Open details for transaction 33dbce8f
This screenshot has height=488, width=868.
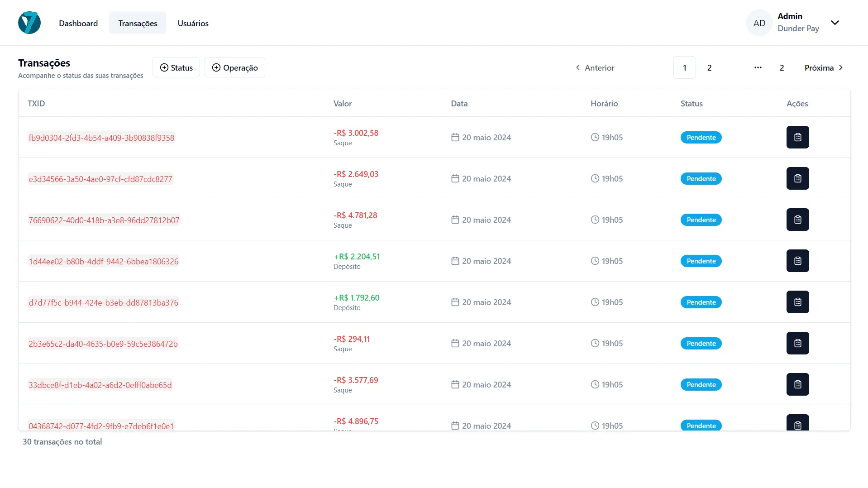[797, 384]
